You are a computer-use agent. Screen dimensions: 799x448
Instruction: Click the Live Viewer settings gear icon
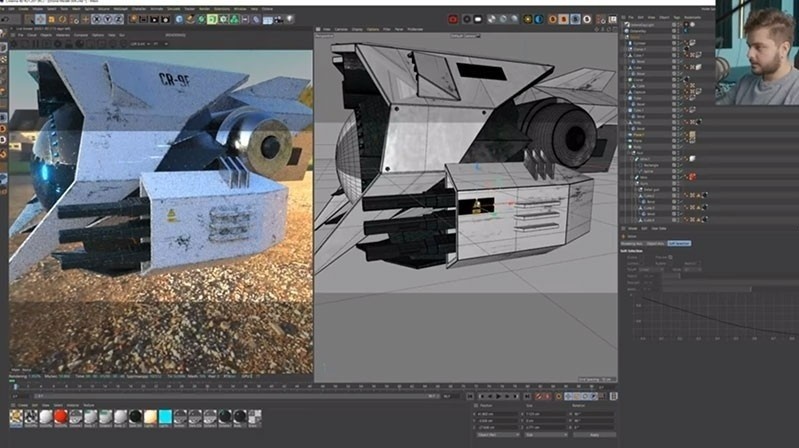(58, 44)
